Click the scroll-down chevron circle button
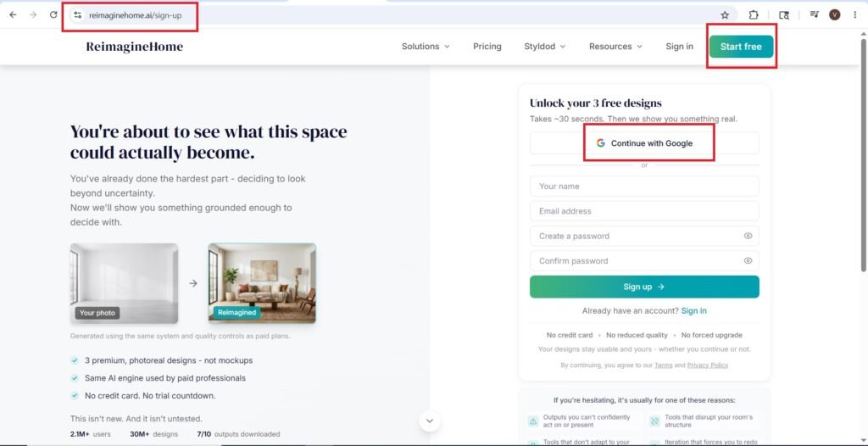This screenshot has width=868, height=446. click(x=430, y=421)
